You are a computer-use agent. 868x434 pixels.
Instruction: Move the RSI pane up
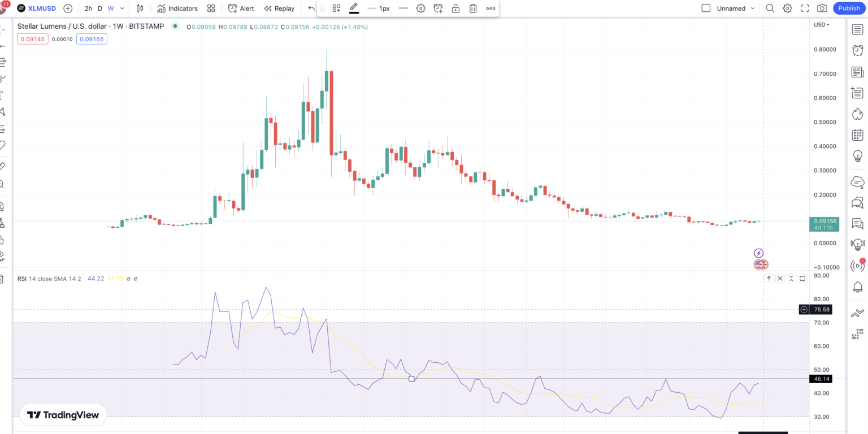769,279
